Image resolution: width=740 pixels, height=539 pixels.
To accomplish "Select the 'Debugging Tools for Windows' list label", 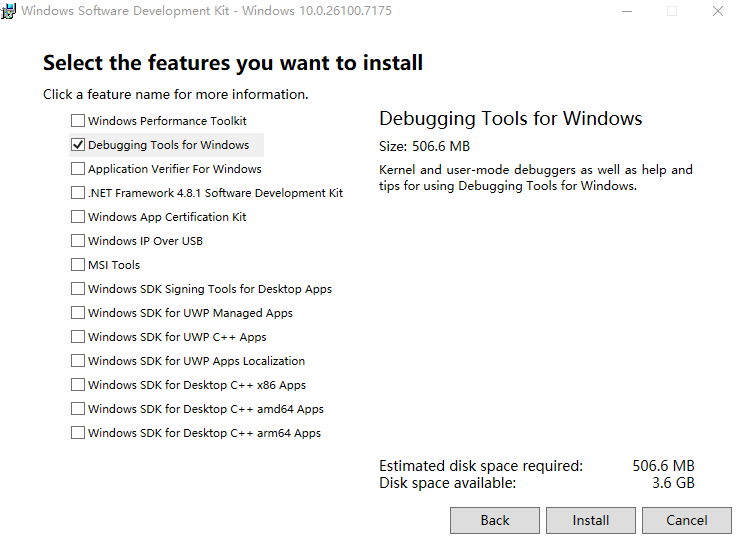I will pyautogui.click(x=168, y=145).
